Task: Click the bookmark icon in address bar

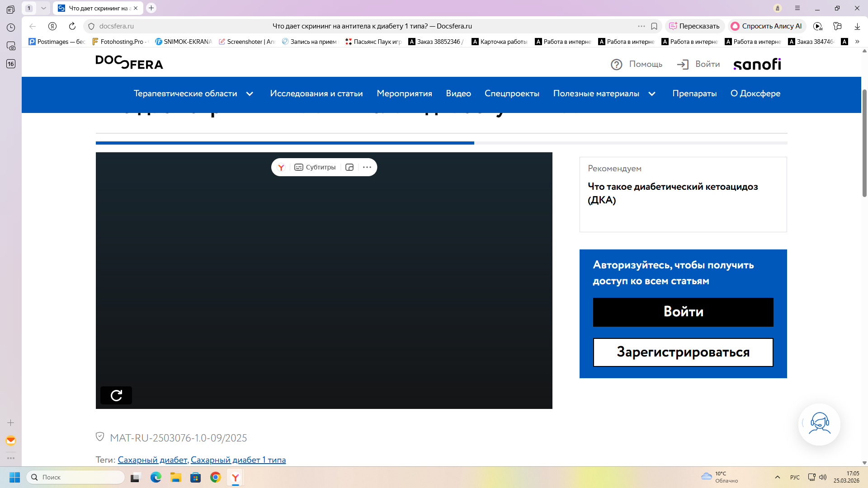Action: pos(654,26)
